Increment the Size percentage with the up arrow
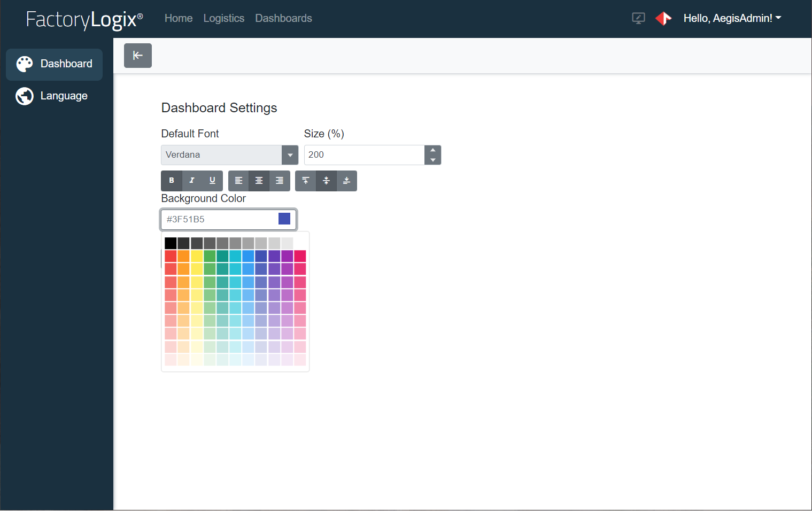 432,150
